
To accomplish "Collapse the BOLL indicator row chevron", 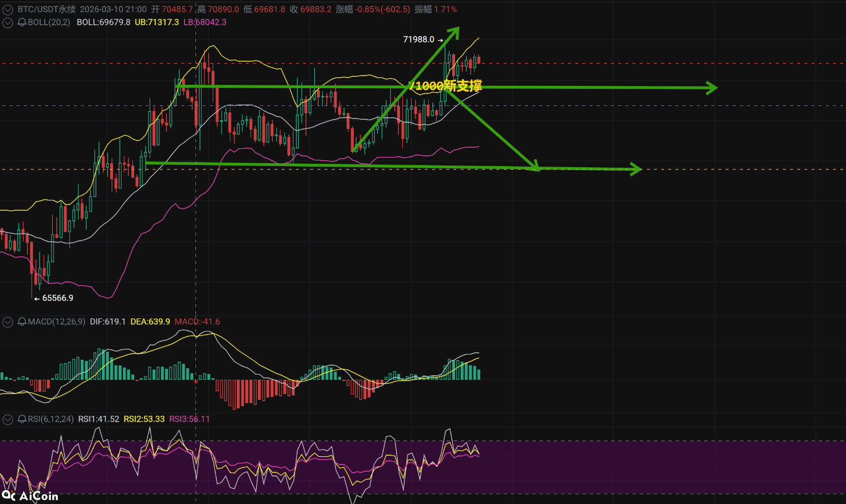I will (x=7, y=22).
